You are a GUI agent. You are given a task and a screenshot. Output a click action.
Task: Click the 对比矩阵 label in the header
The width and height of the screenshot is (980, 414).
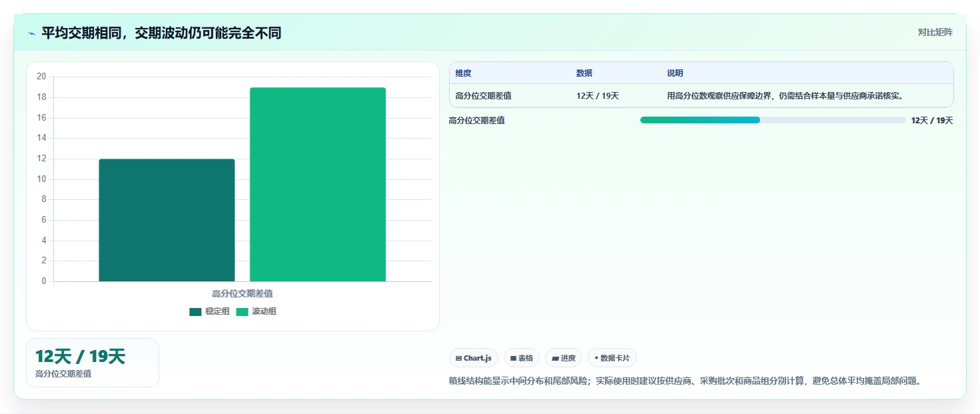click(935, 32)
